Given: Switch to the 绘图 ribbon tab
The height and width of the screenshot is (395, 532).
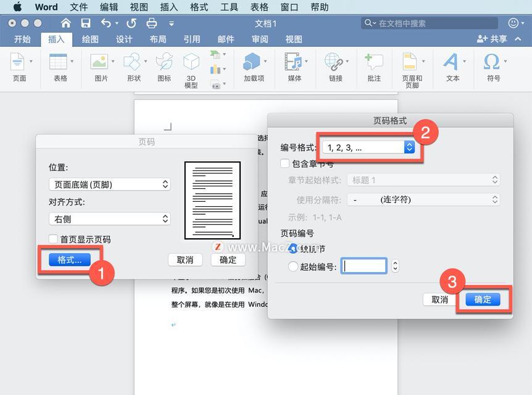Looking at the screenshot, I should pyautogui.click(x=90, y=39).
